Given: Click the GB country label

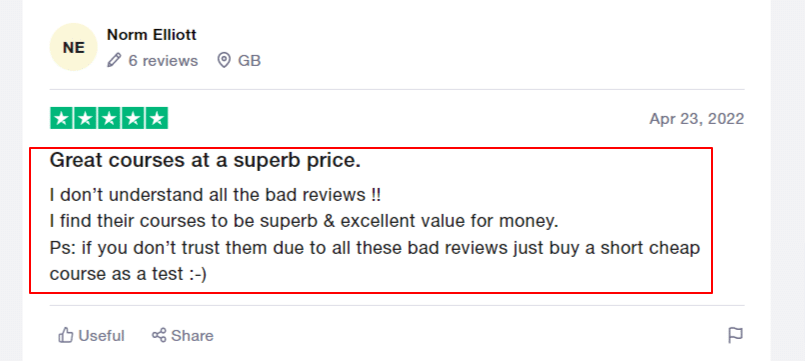Looking at the screenshot, I should 250,61.
